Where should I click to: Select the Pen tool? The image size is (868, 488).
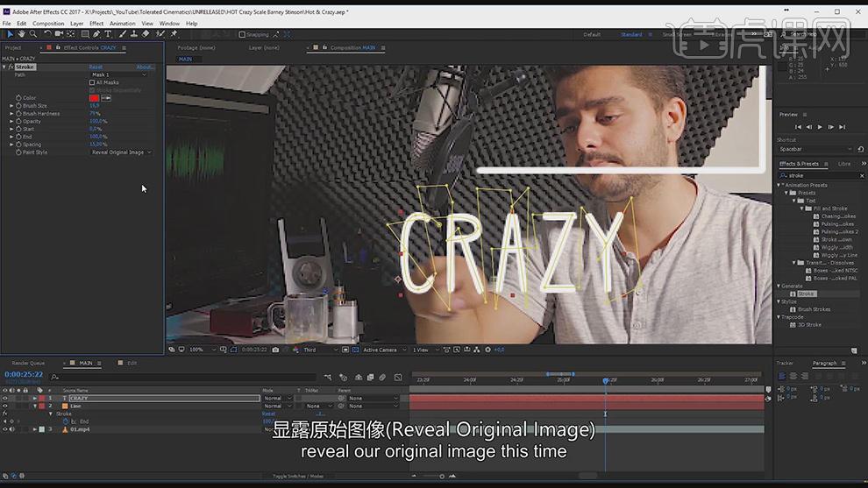coord(96,34)
